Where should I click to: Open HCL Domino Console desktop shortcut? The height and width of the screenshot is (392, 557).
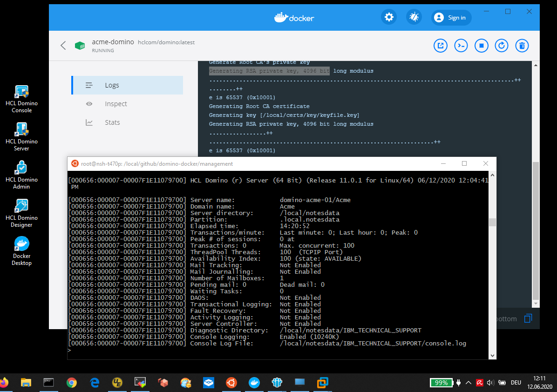coord(21,99)
